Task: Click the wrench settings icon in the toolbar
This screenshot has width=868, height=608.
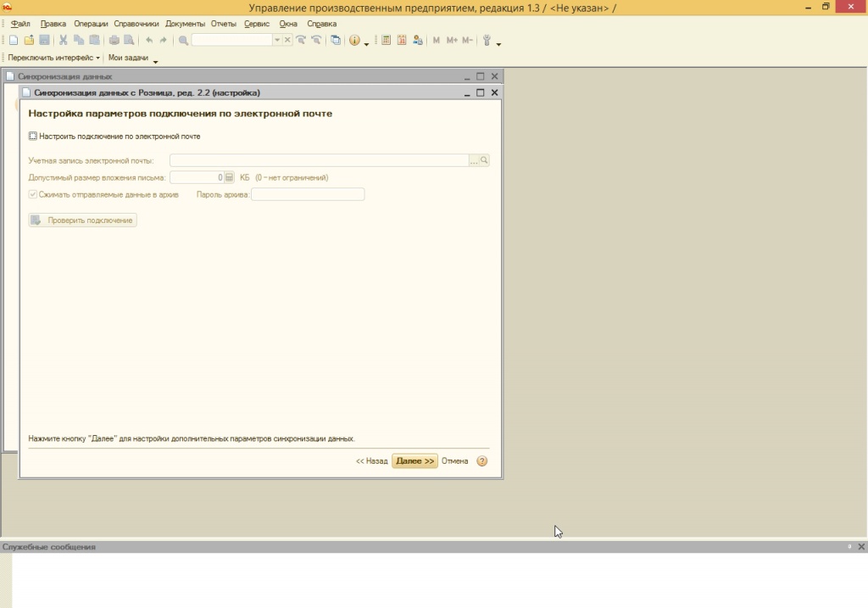Action: 487,40
